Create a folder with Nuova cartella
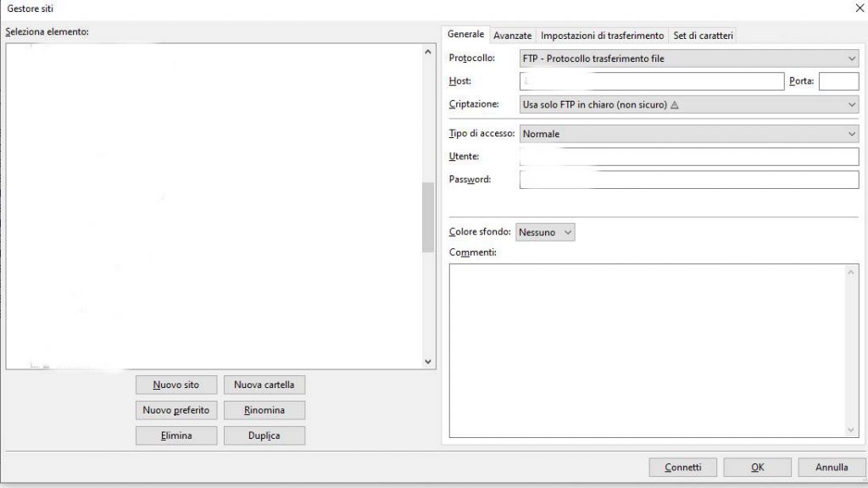The height and width of the screenshot is (488, 868). tap(264, 385)
